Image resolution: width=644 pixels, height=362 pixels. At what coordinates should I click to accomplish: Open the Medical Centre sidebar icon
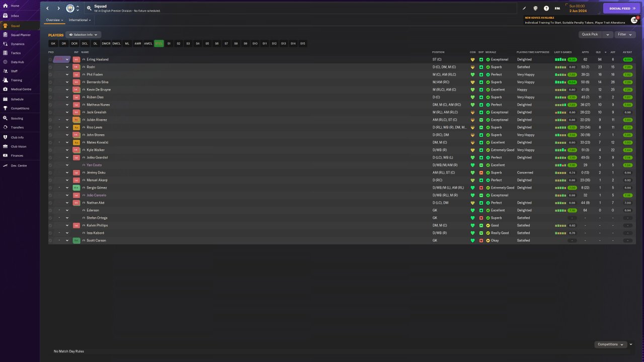(5, 89)
